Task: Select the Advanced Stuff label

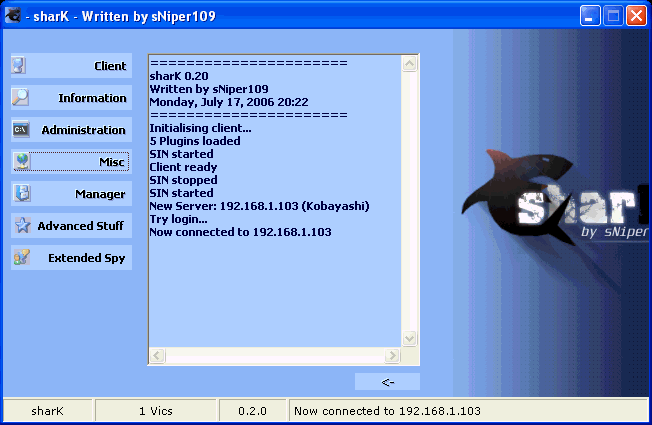Action: pos(80,226)
